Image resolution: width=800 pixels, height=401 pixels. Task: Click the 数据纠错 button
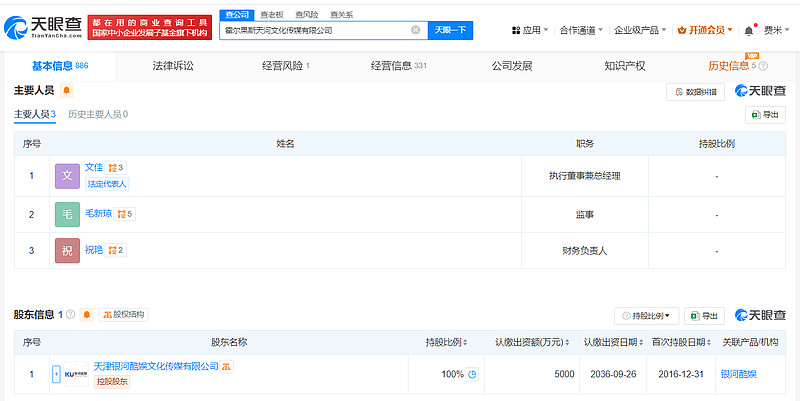696,91
